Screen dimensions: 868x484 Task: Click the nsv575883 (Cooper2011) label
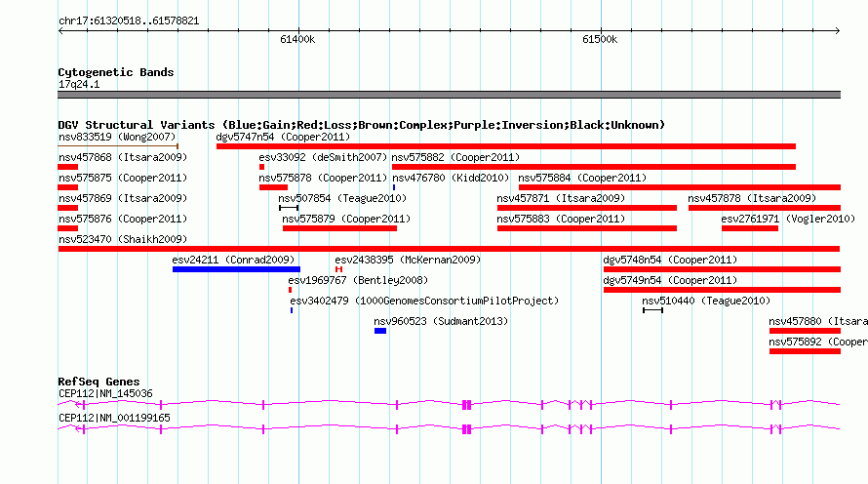pyautogui.click(x=561, y=219)
